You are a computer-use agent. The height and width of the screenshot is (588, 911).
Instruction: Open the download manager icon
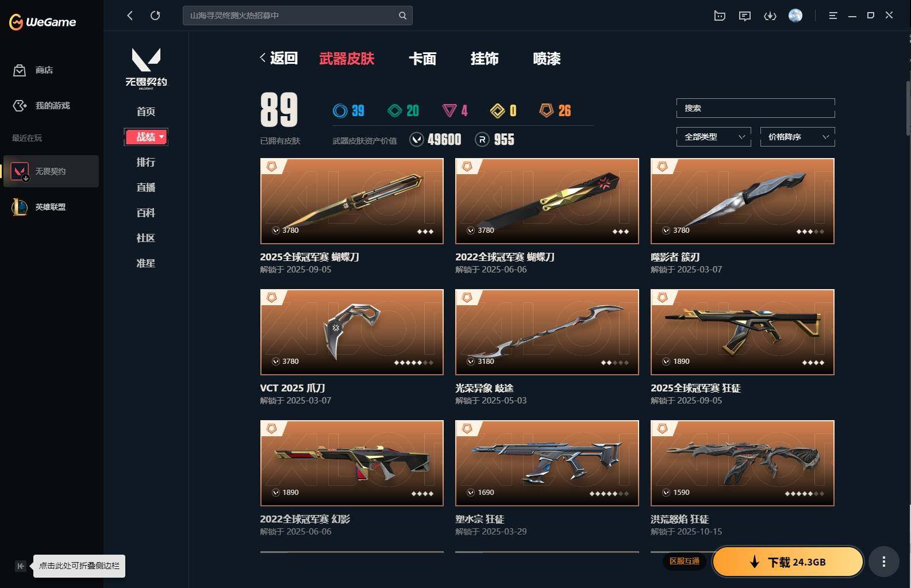tap(770, 16)
